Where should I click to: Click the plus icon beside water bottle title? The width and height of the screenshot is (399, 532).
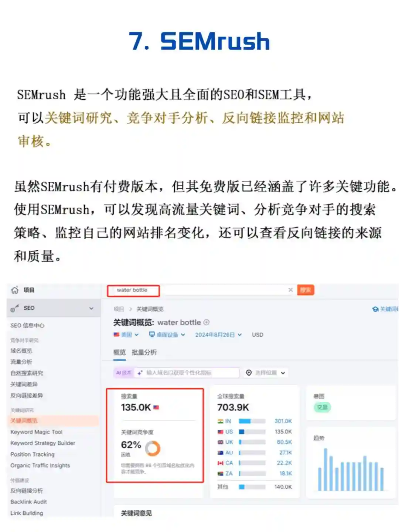tap(207, 322)
